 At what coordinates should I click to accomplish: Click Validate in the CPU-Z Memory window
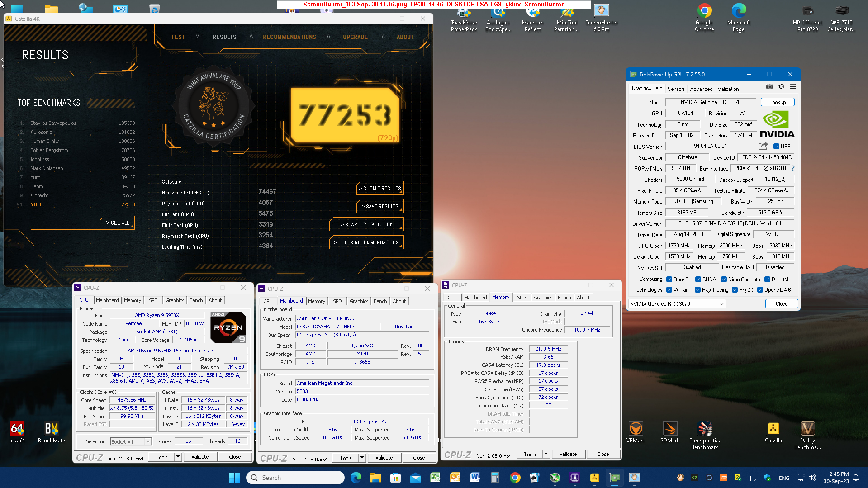coord(568,454)
